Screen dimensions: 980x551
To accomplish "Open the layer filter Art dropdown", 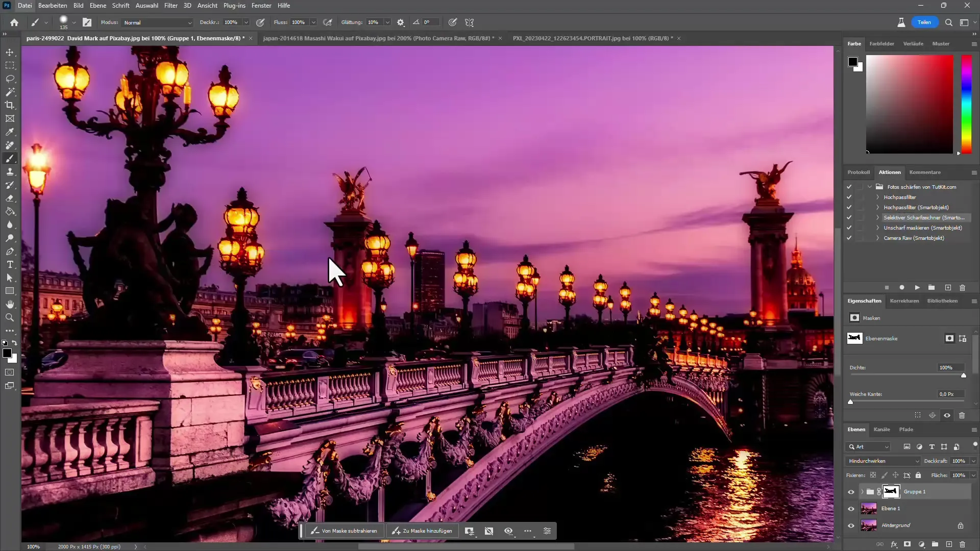I will 869,447.
